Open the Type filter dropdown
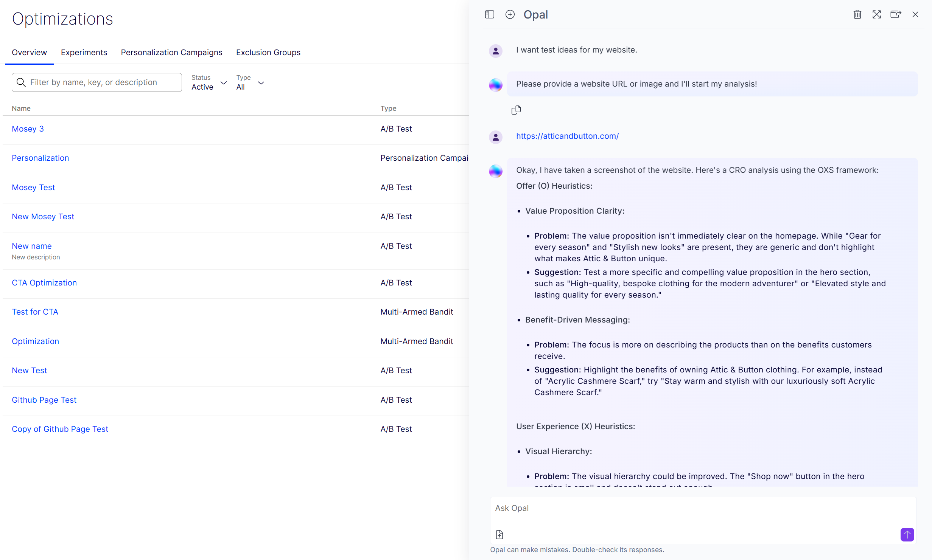This screenshot has height=560, width=932. (261, 83)
